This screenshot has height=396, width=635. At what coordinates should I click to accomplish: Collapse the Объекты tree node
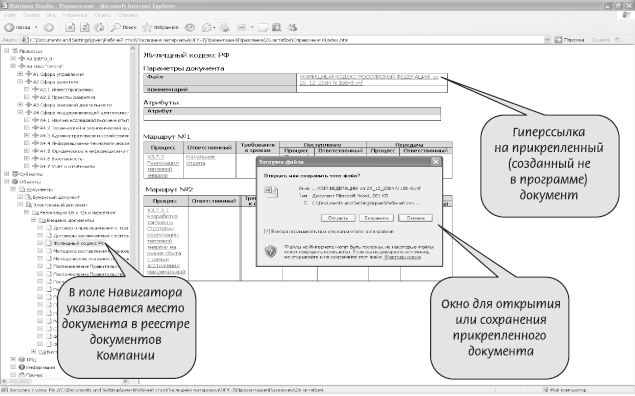[6, 181]
